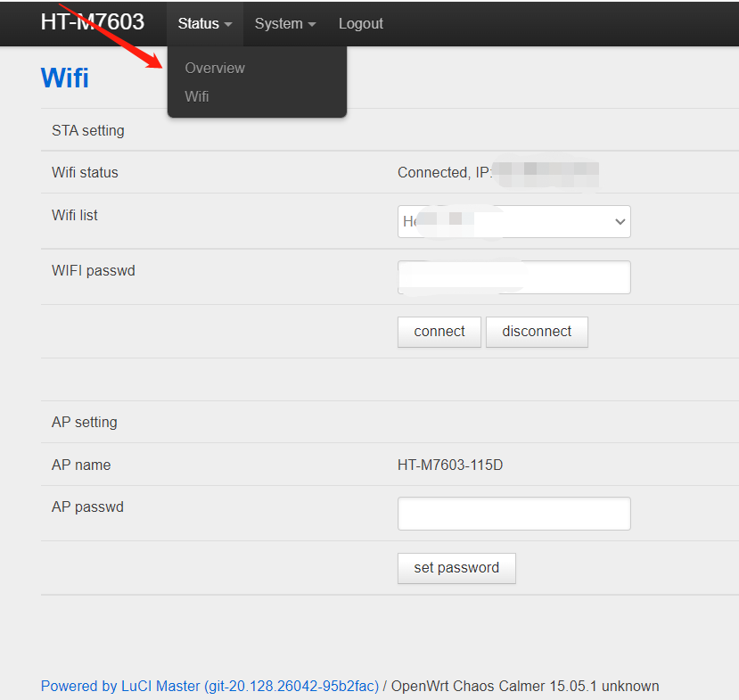This screenshot has height=700, width=739.
Task: Click the set password button
Action: point(456,568)
